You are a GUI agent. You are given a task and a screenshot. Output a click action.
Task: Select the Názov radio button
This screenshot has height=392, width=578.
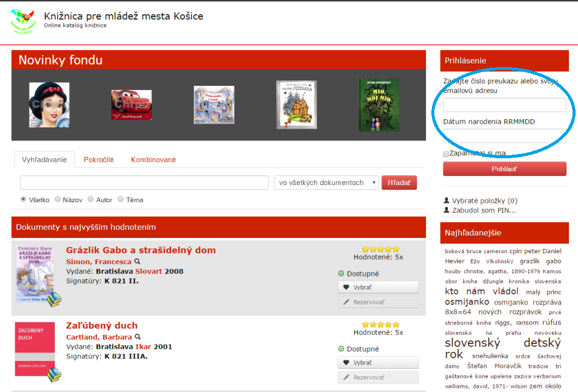tap(58, 199)
